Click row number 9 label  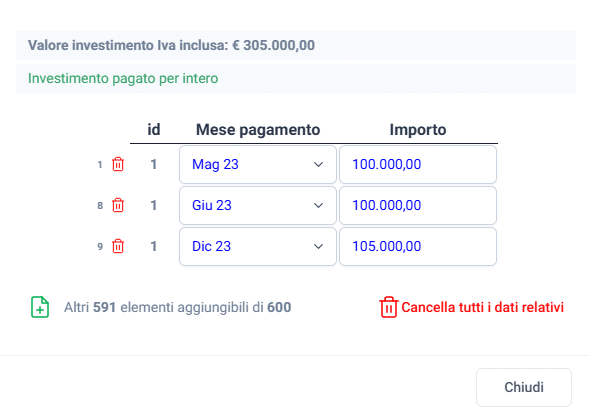100,247
